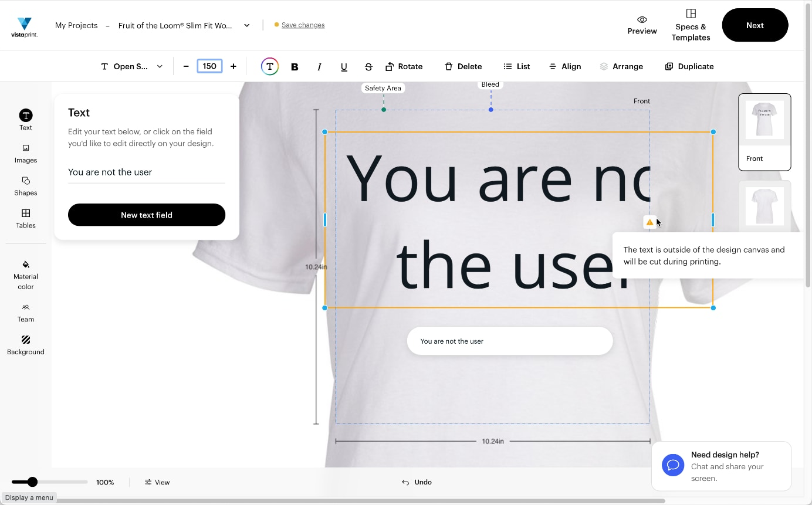Click the Team sidebar icon
The height and width of the screenshot is (505, 812).
coord(26,313)
